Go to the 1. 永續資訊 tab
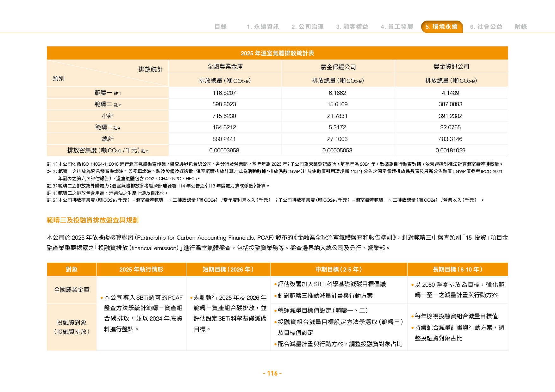The height and width of the screenshot is (392, 555). coord(263,27)
